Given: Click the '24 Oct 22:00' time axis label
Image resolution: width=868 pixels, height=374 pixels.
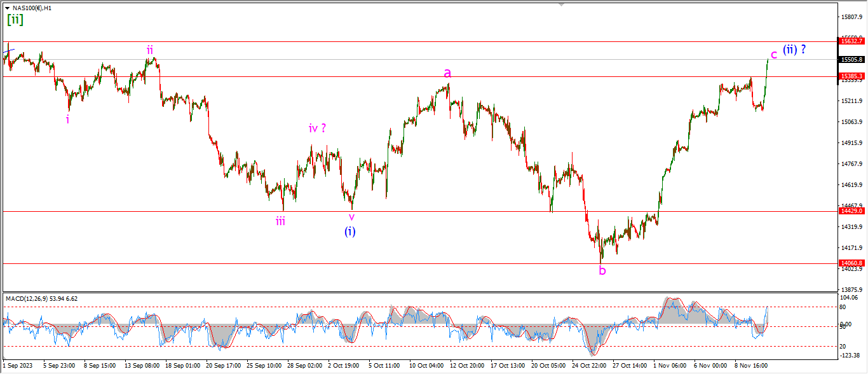Looking at the screenshot, I should pos(590,366).
